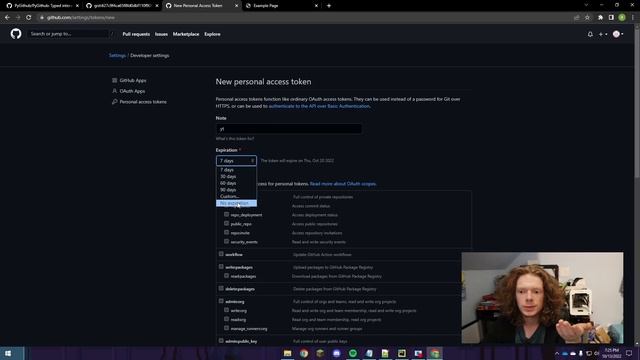Switch to the PyGithub tab

41,6
